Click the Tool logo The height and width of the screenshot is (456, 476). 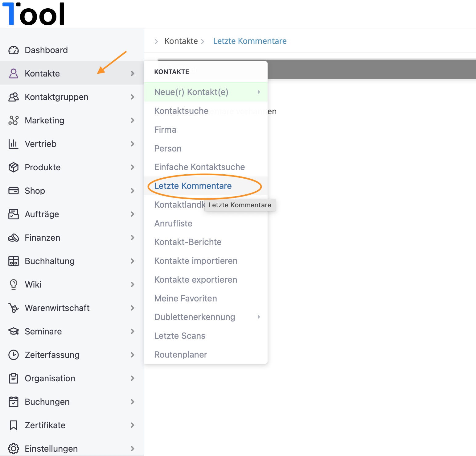pyautogui.click(x=34, y=14)
